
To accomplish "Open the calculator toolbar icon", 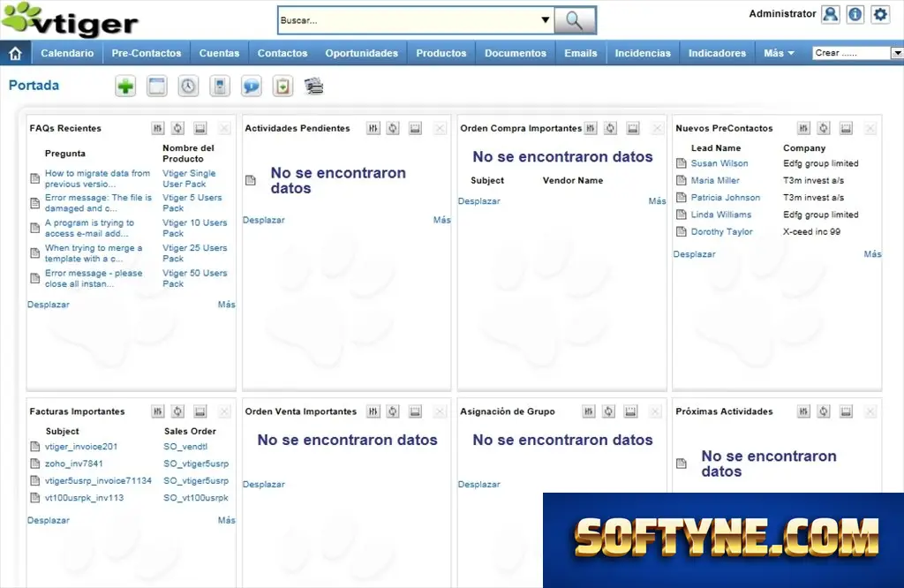I will point(220,87).
